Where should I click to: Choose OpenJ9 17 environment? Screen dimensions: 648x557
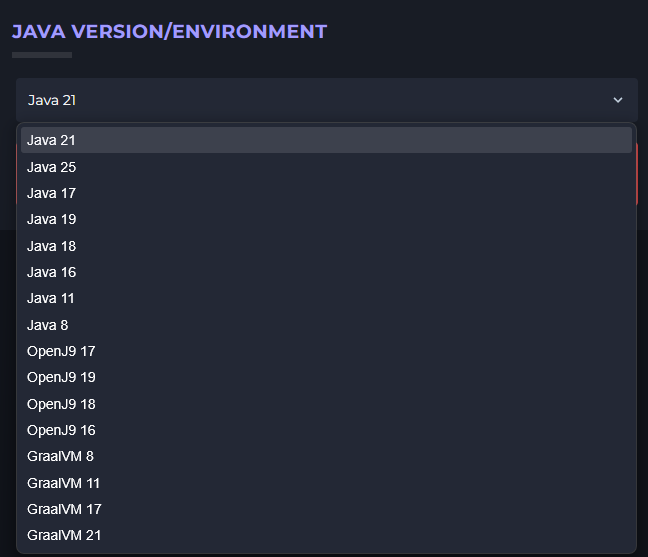(61, 351)
